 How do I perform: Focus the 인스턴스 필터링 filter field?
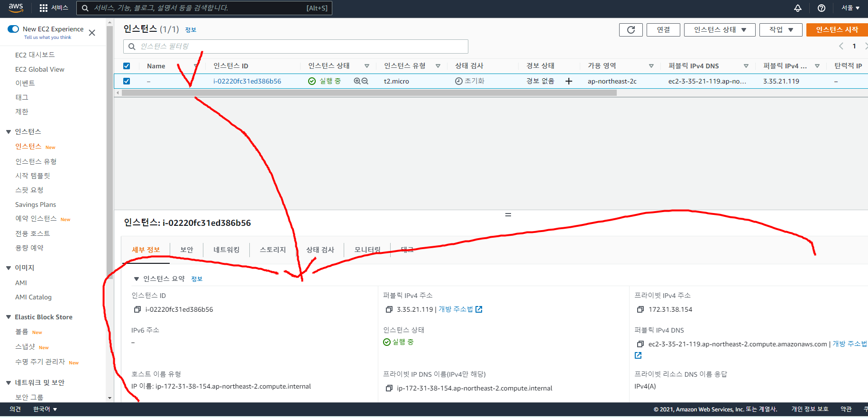coord(296,46)
